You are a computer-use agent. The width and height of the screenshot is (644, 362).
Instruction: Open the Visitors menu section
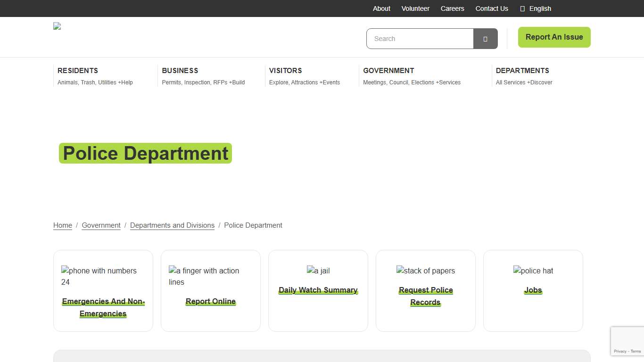pyautogui.click(x=285, y=71)
